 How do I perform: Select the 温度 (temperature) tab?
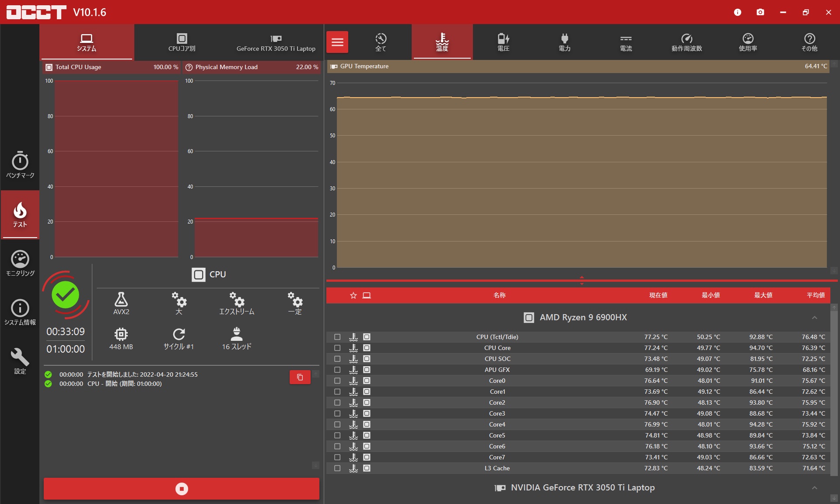coord(442,42)
